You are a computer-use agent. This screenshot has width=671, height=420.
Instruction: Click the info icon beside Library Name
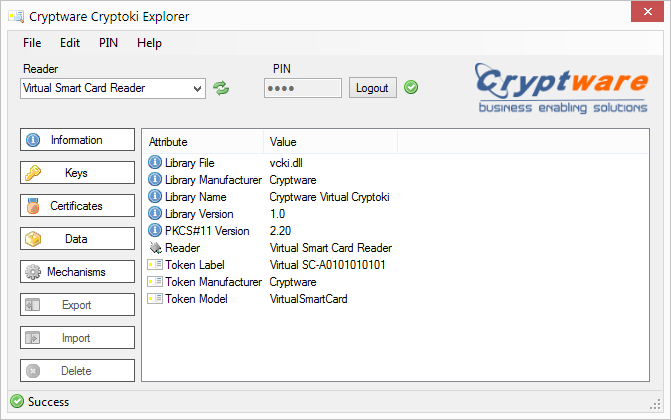[154, 197]
